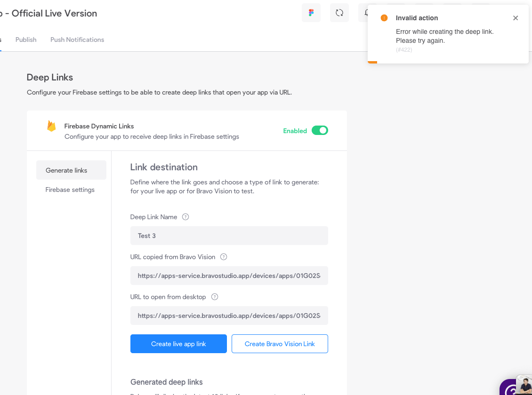Click the Deep Links page heading

(x=50, y=77)
